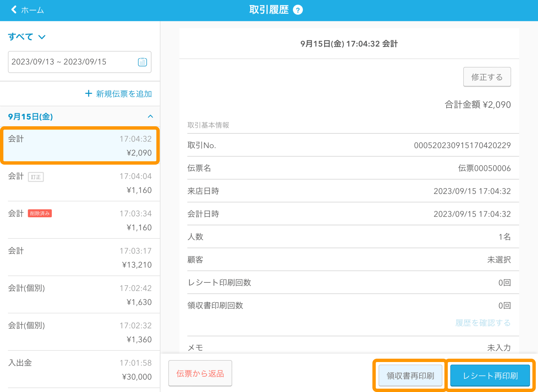
Task: Click the 履歴を確認する link
Action: (483, 323)
